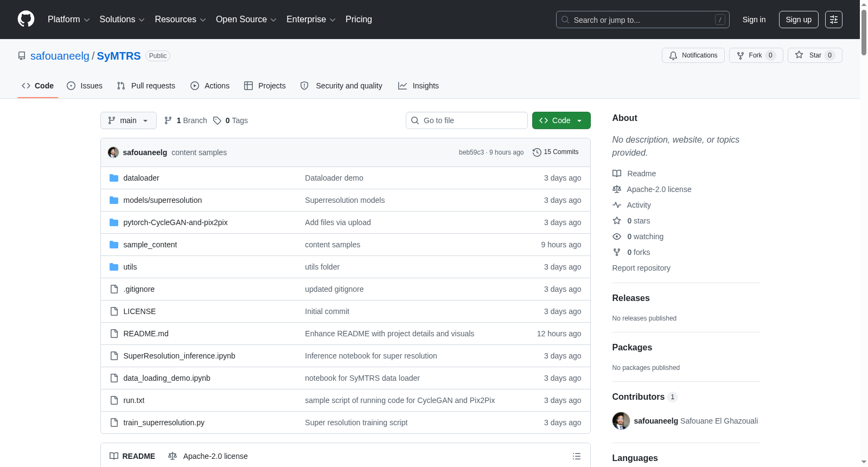Expand the Enterprise menu
Image resolution: width=868 pixels, height=467 pixels.
click(311, 20)
